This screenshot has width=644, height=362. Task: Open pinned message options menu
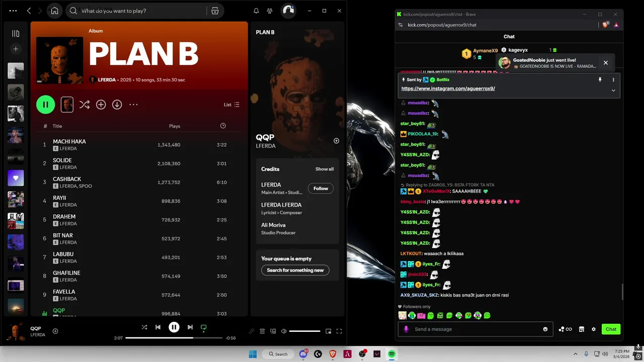tap(613, 80)
